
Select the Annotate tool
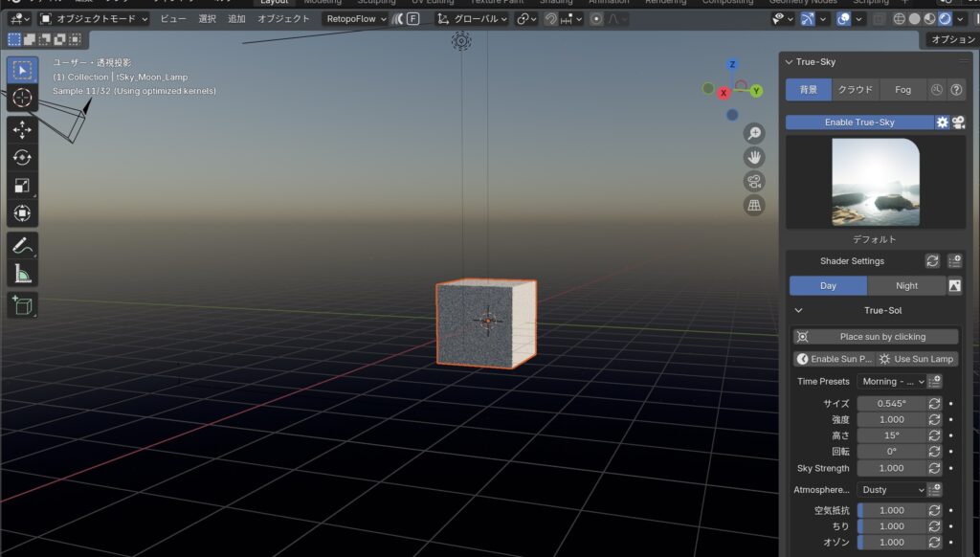(x=23, y=246)
